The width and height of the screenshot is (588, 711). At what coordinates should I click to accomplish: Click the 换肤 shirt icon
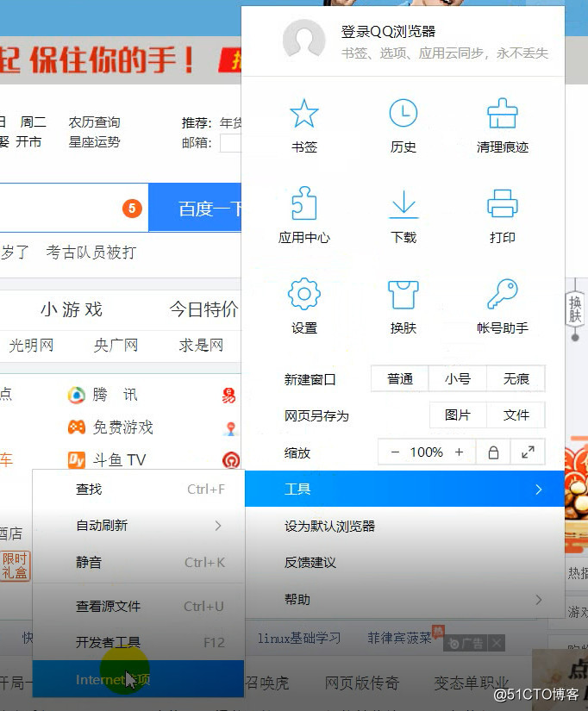403,294
